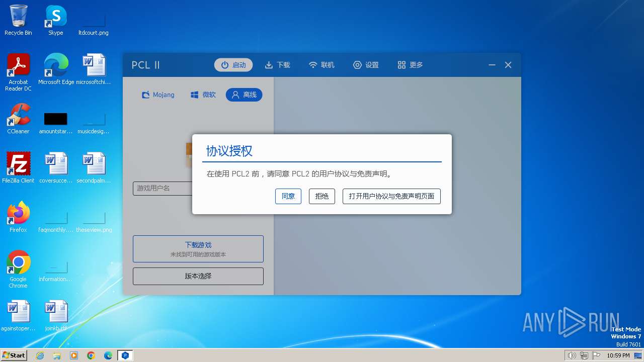The height and width of the screenshot is (362, 644).
Task: Agree to the PCL2 agreement (同意)
Action: (x=288, y=196)
